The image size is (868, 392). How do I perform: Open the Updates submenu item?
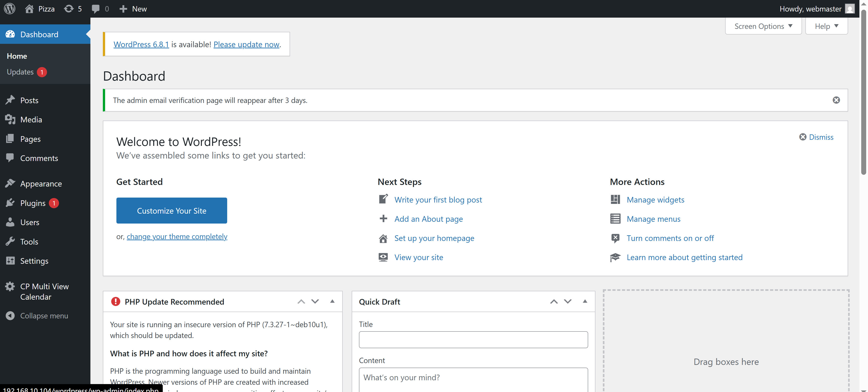click(27, 72)
